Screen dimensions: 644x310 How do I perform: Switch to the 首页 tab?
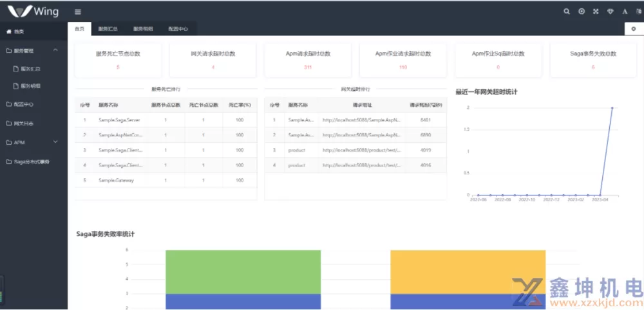tap(79, 29)
